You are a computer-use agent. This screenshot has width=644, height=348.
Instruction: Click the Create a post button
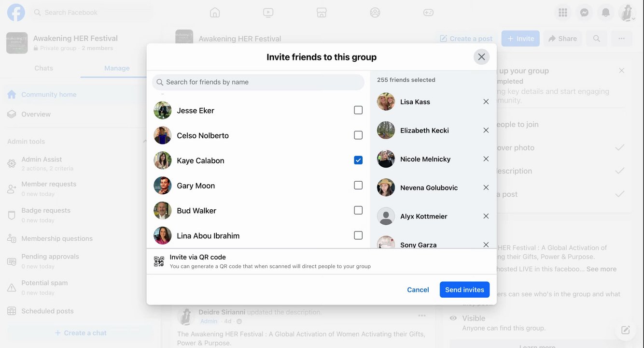click(466, 39)
